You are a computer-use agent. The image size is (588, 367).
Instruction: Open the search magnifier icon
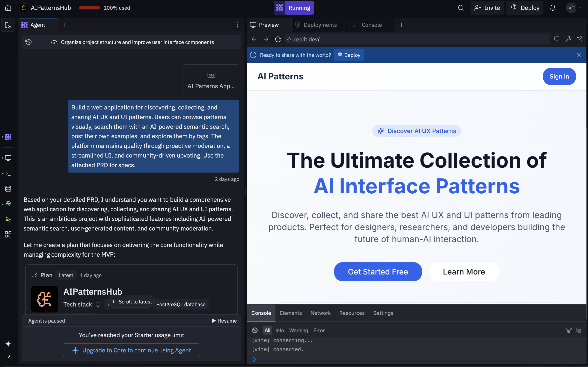461,8
